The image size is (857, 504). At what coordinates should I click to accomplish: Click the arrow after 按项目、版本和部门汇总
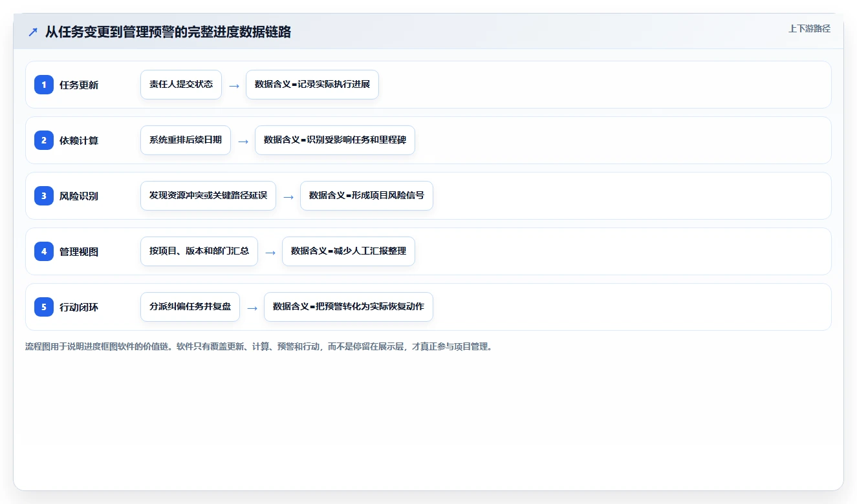pos(270,253)
